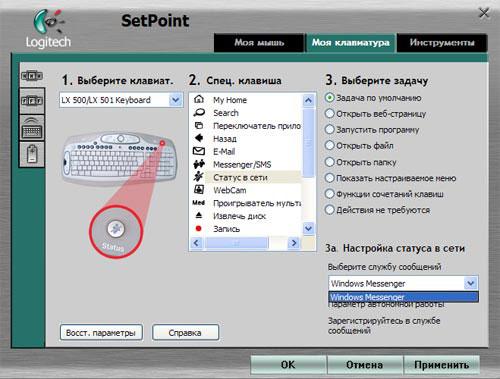
Task: Switch to the Моя клавиатура tab
Action: [351, 43]
